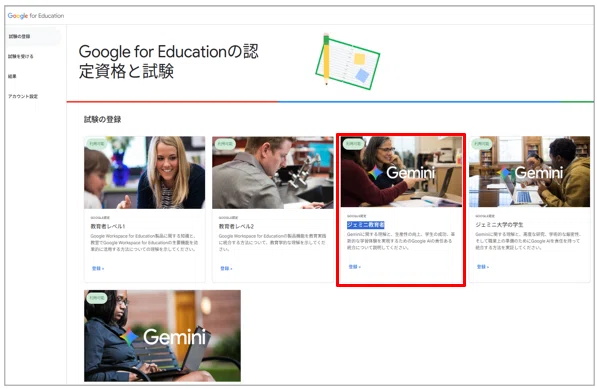Viewport: 597px width, 389px height.
Task: Click 利用可能 badge on bottom-row Gemini card
Action: tap(97, 298)
